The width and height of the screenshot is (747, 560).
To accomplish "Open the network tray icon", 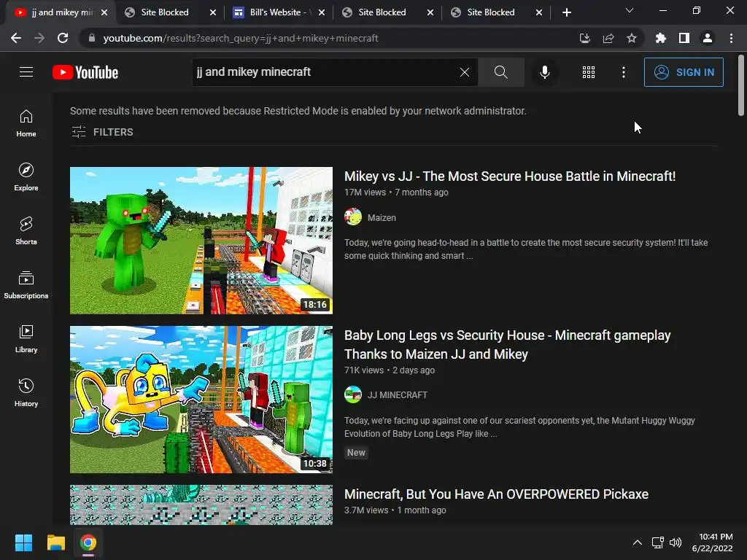I will click(657, 542).
